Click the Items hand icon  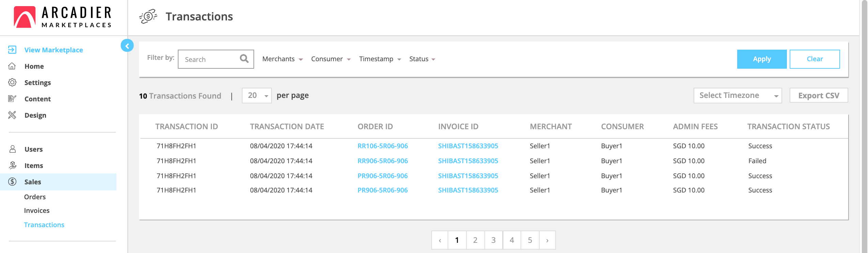coord(12,166)
